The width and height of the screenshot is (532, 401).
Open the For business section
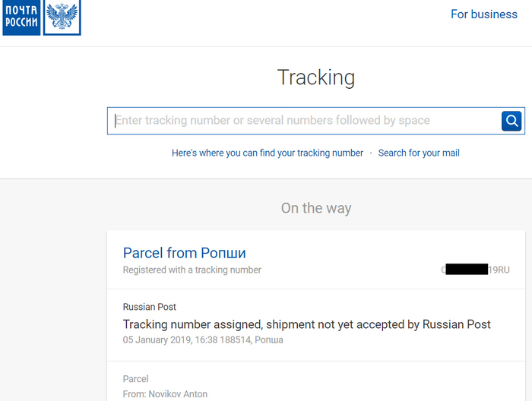tap(483, 14)
